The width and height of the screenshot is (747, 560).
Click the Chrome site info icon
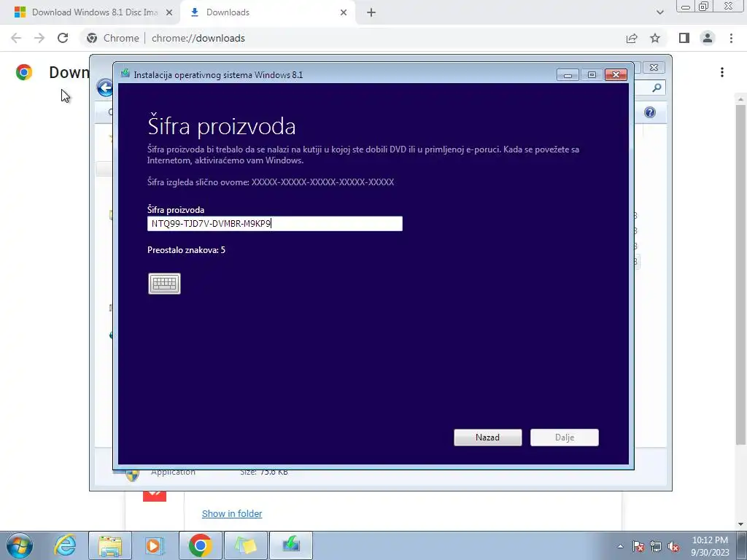coord(92,38)
